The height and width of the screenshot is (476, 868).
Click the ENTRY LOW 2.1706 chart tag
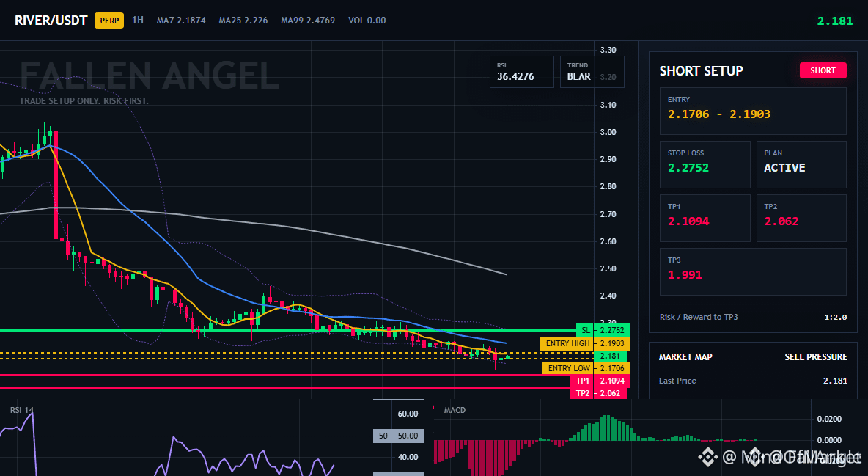(x=586, y=368)
